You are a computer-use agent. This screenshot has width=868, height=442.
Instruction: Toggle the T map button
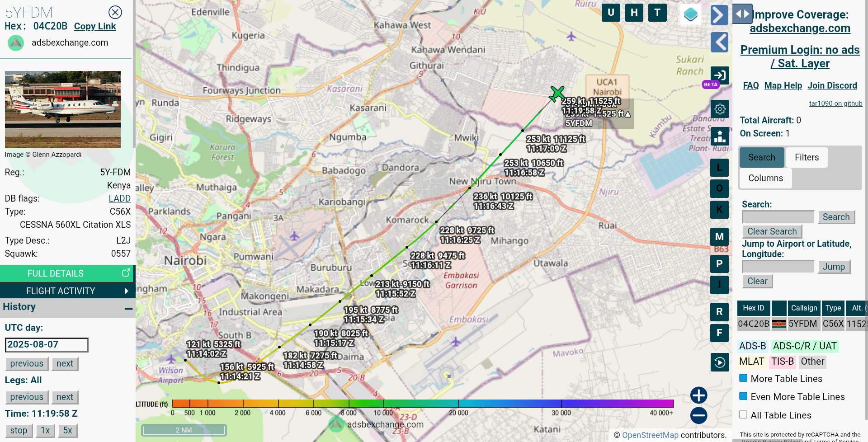click(x=657, y=13)
